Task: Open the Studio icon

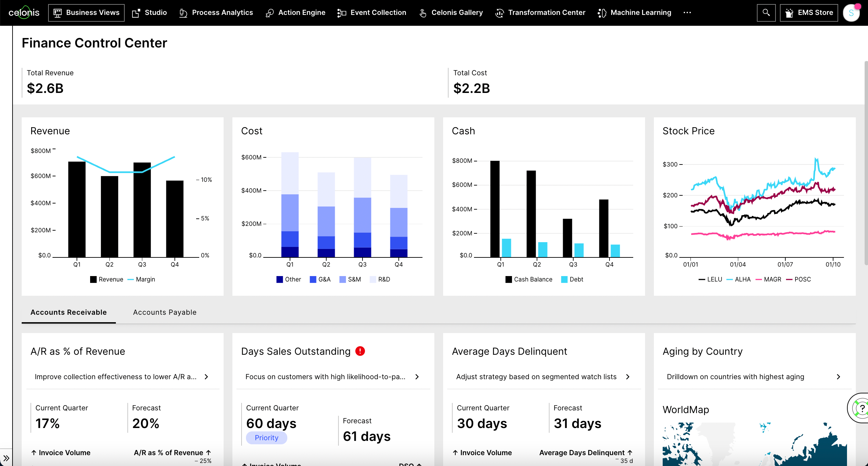Action: pos(136,13)
